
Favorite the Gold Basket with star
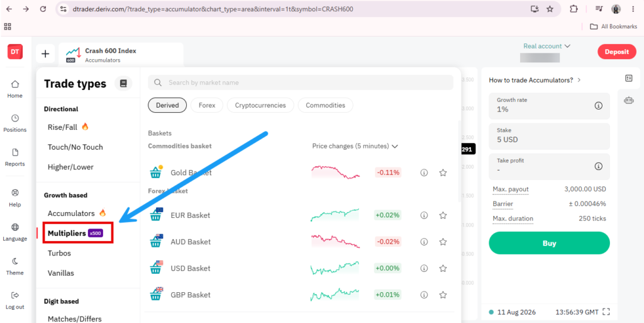443,173
